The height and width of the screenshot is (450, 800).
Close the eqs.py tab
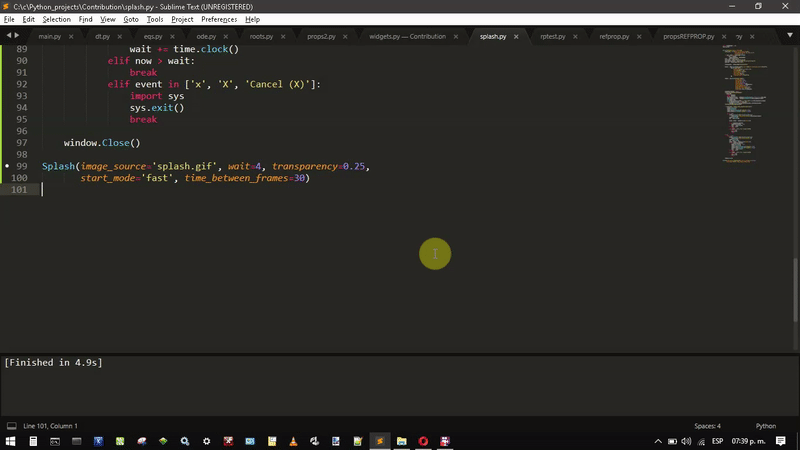click(172, 37)
